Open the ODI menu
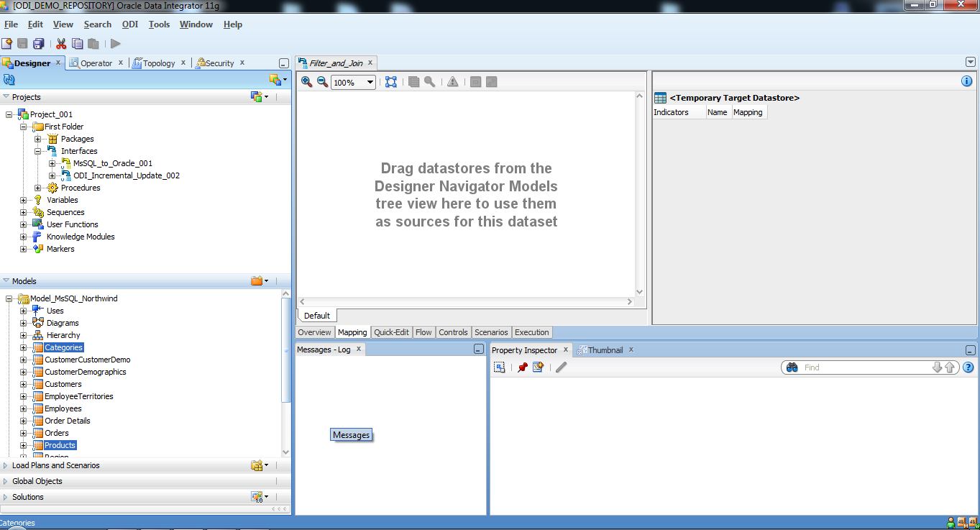The image size is (980, 530). pyautogui.click(x=129, y=24)
